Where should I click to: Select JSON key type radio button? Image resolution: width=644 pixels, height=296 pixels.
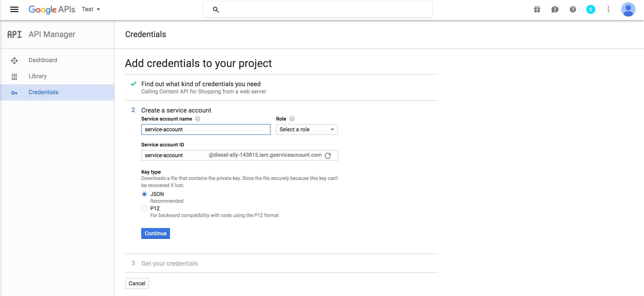(x=145, y=194)
